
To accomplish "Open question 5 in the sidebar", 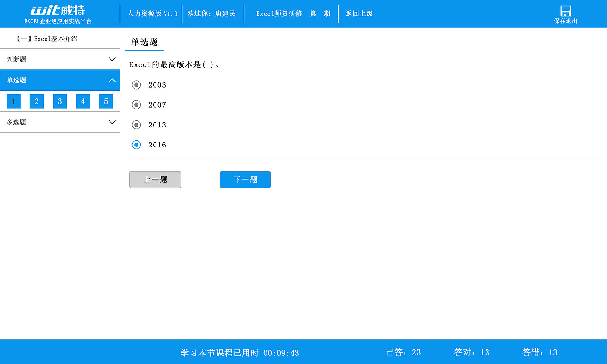I will pyautogui.click(x=106, y=101).
